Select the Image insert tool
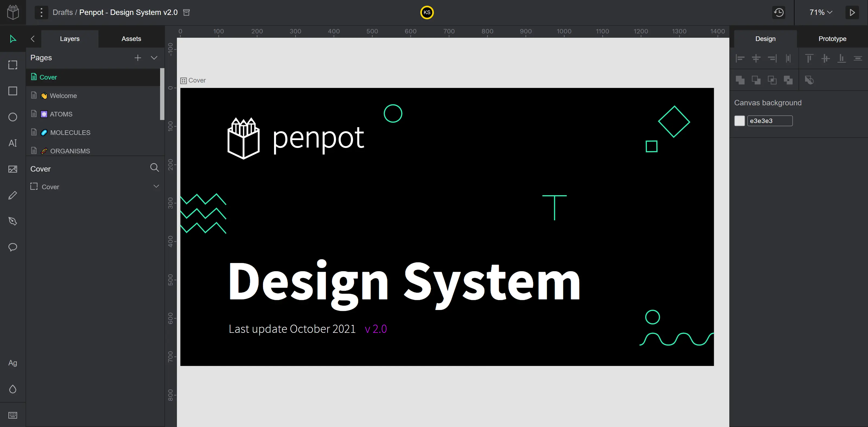Viewport: 868px width, 427px height. pyautogui.click(x=13, y=169)
